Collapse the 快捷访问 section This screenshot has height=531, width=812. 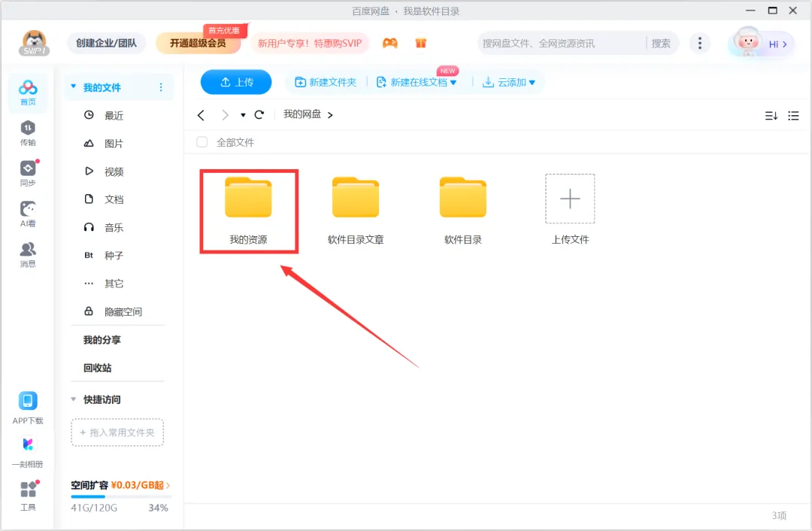tap(74, 399)
